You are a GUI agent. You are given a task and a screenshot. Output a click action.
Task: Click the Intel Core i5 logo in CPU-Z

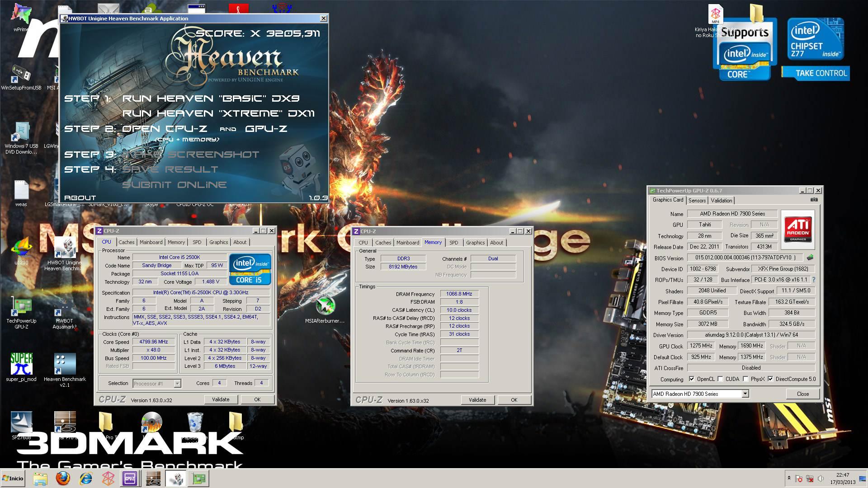(x=250, y=269)
